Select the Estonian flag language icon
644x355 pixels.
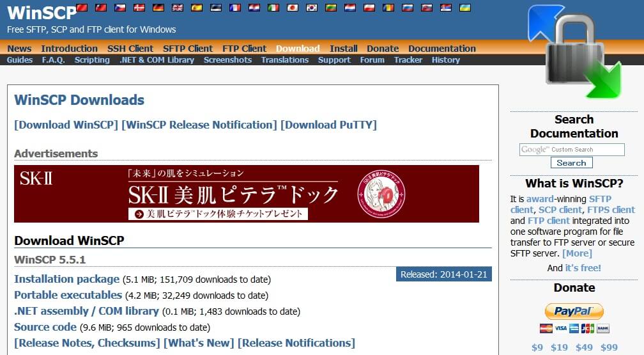(216, 8)
